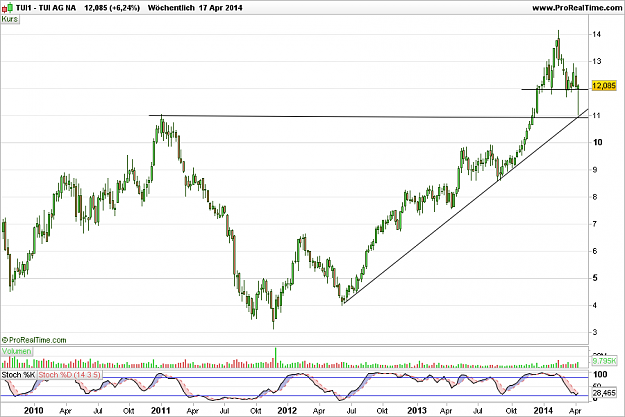Click the 100 level on stochastic axis

pos(600,374)
